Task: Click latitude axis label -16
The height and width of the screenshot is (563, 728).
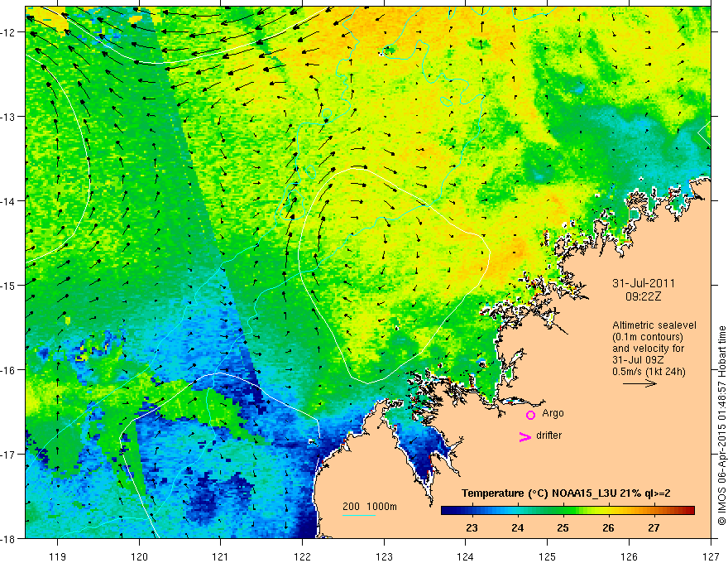Action: (7, 370)
